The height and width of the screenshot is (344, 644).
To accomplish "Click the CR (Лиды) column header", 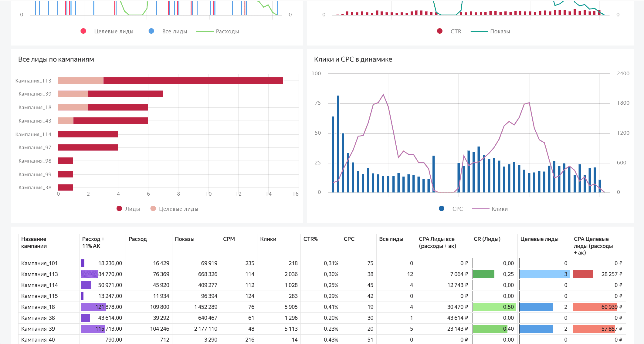I will coord(487,239).
